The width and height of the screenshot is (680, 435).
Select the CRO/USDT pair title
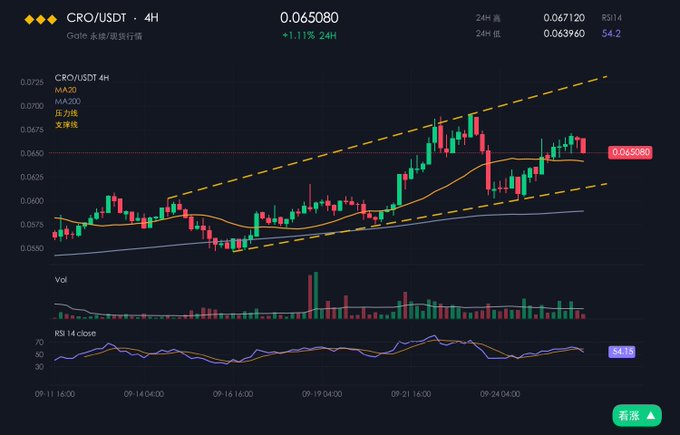click(96, 18)
